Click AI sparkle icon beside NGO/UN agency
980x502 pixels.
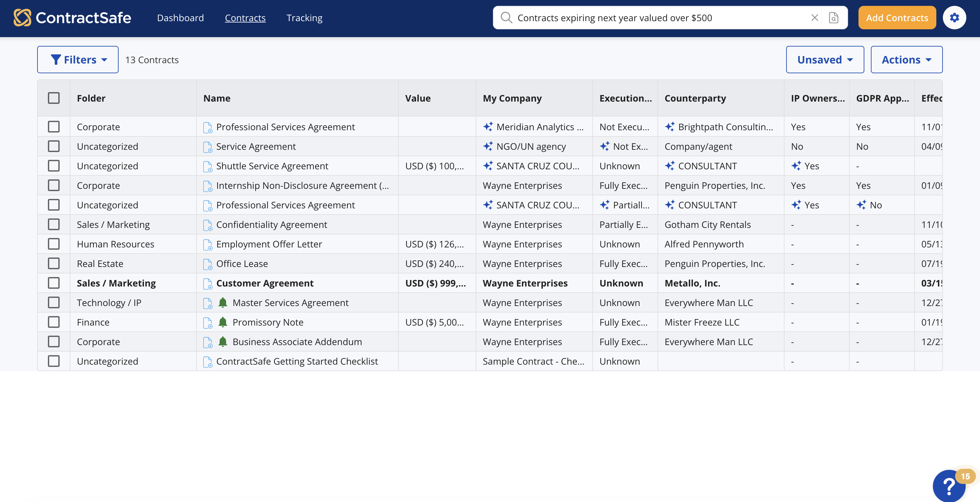pos(488,146)
